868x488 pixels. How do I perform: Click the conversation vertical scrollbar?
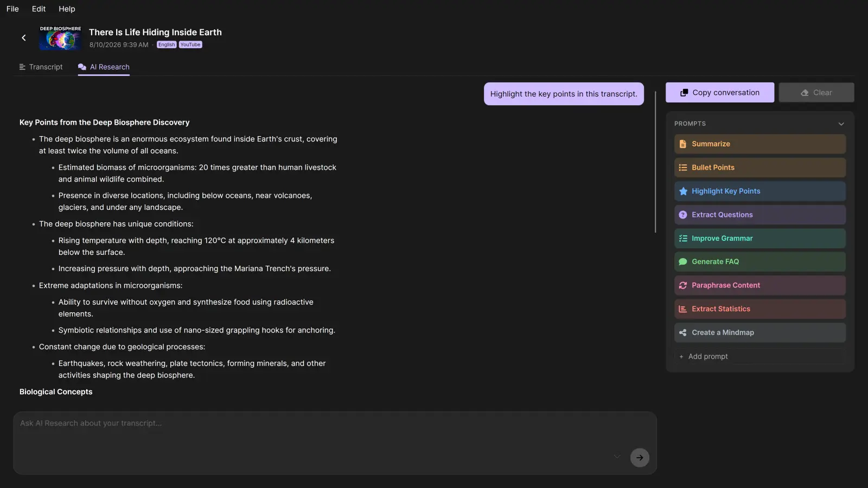pyautogui.click(x=655, y=162)
